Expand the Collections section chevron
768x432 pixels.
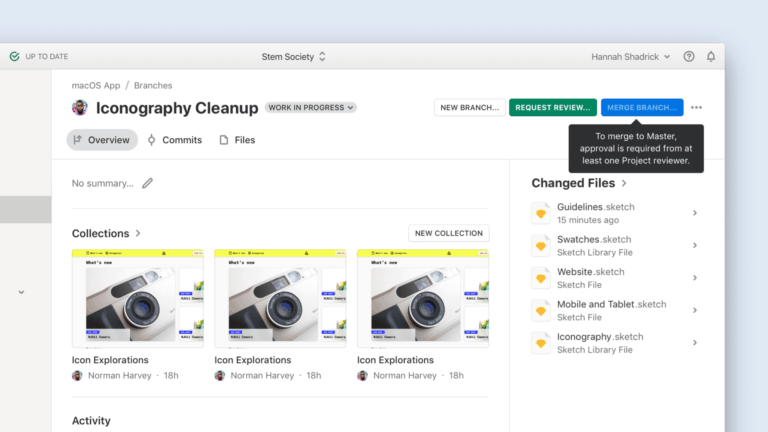[x=138, y=233]
